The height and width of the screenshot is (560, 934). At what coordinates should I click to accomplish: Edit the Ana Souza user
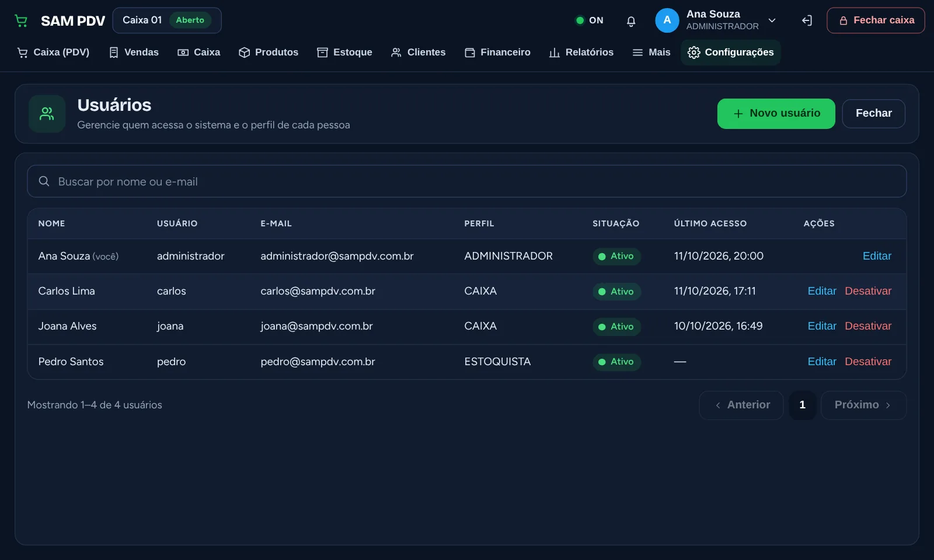click(877, 256)
